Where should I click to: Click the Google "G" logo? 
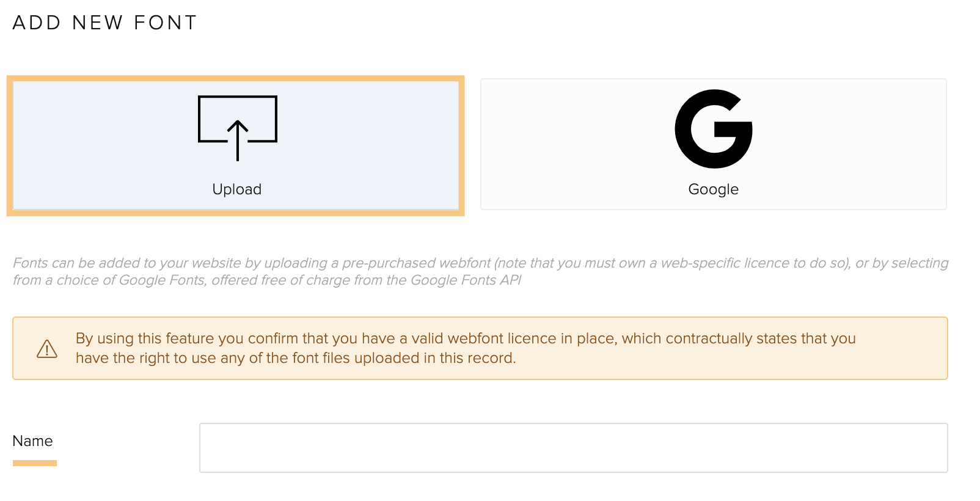pyautogui.click(x=713, y=129)
